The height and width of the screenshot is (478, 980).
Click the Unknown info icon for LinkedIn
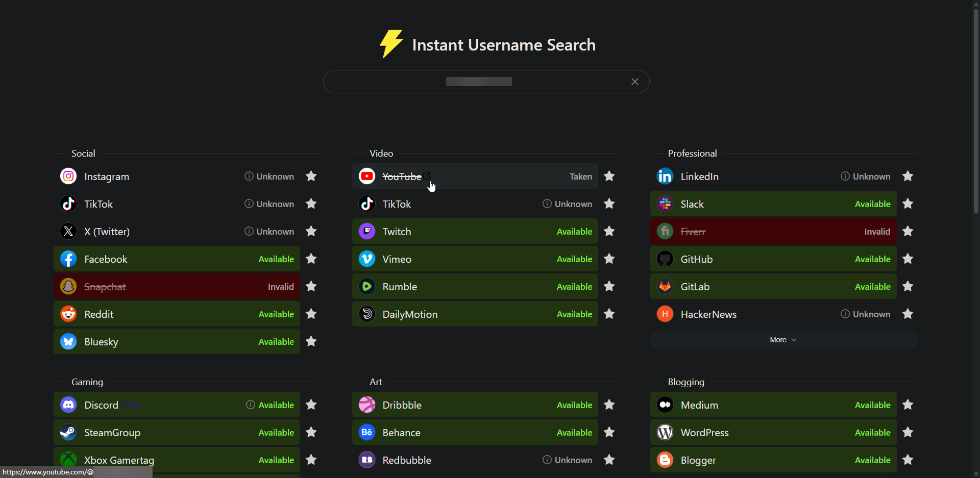pyautogui.click(x=845, y=176)
